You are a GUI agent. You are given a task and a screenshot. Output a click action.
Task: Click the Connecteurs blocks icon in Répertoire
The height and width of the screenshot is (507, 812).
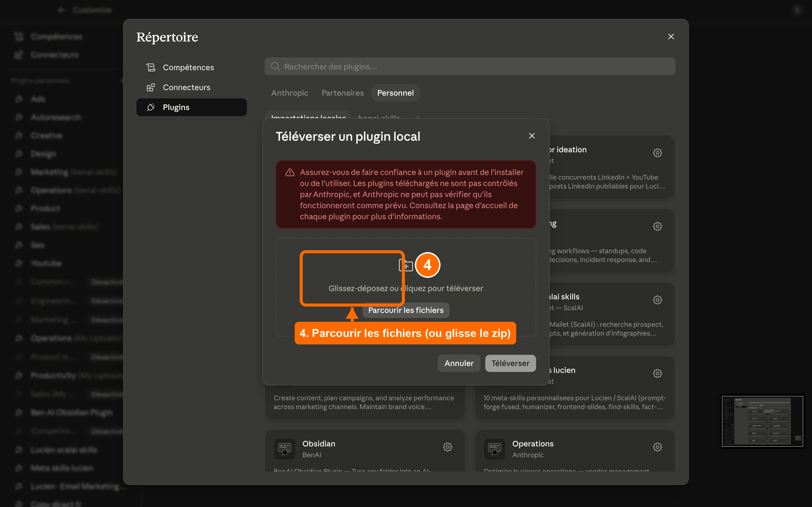(151, 87)
